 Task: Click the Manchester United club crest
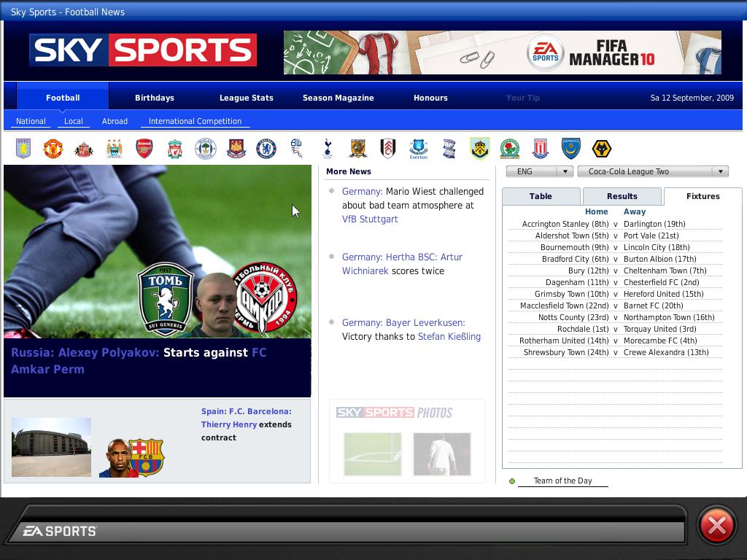(53, 149)
